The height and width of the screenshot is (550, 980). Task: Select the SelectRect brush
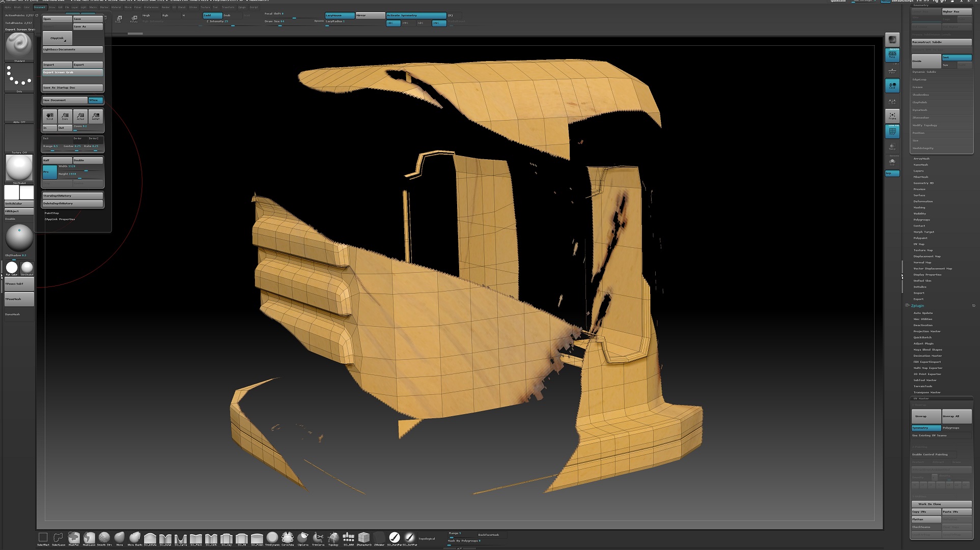[43, 538]
